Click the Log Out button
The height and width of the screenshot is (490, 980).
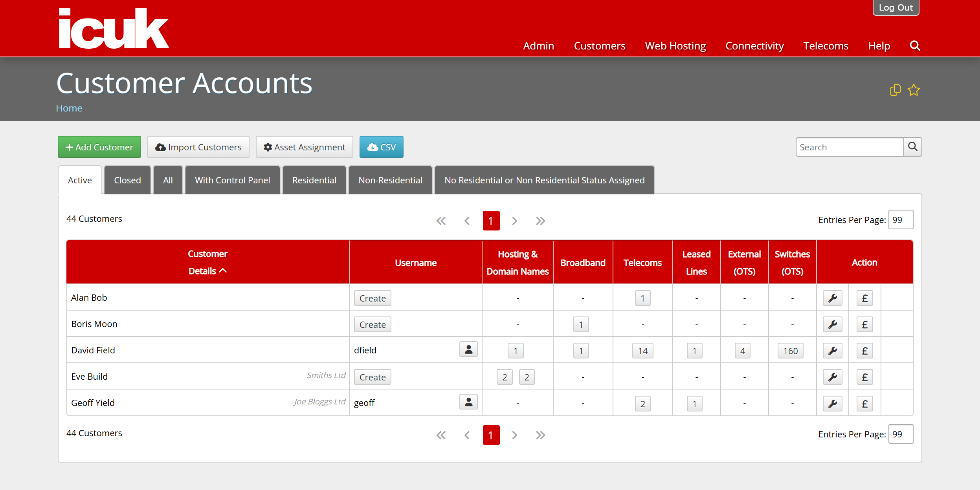(896, 7)
